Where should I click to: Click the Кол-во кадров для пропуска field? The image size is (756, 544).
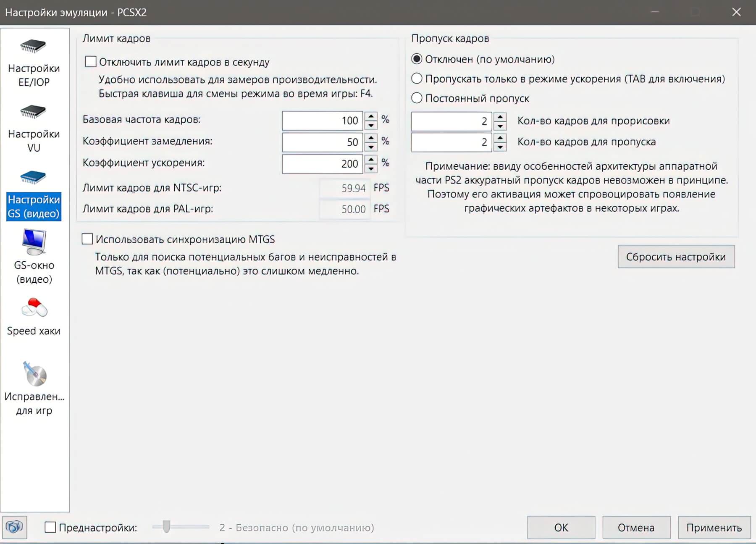click(x=451, y=142)
